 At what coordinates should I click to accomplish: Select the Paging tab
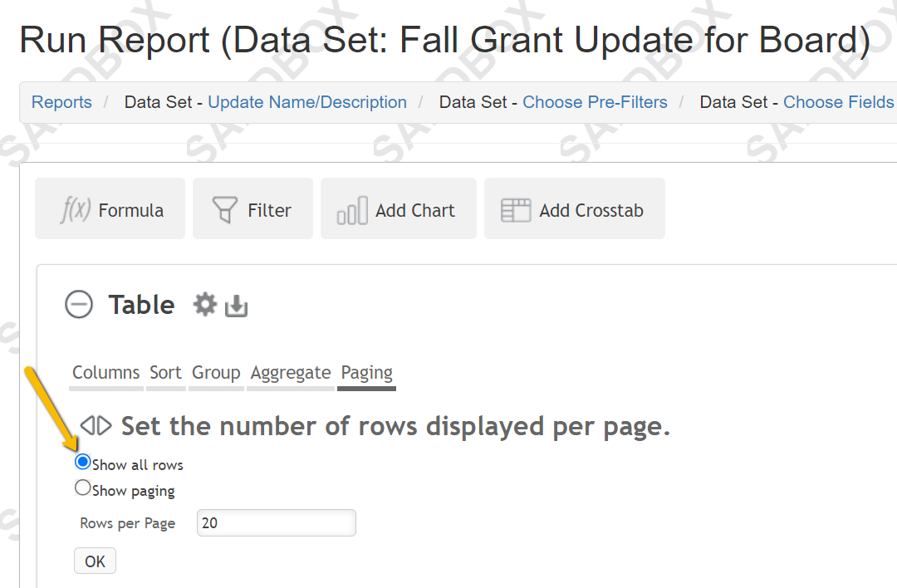pyautogui.click(x=367, y=373)
